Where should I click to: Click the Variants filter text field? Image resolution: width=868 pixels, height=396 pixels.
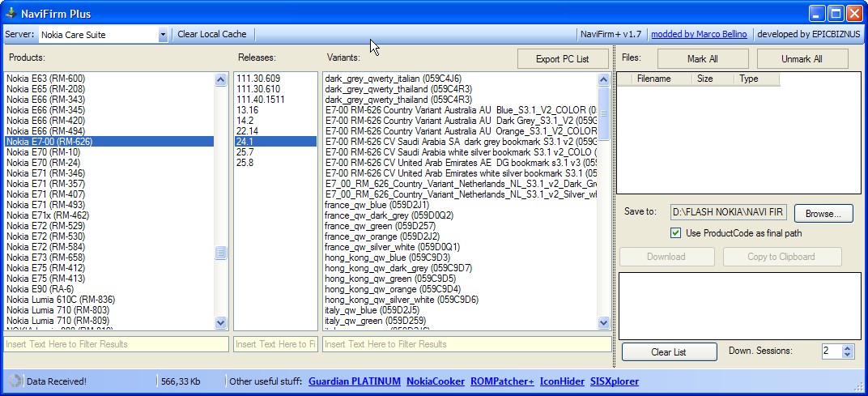(466, 344)
